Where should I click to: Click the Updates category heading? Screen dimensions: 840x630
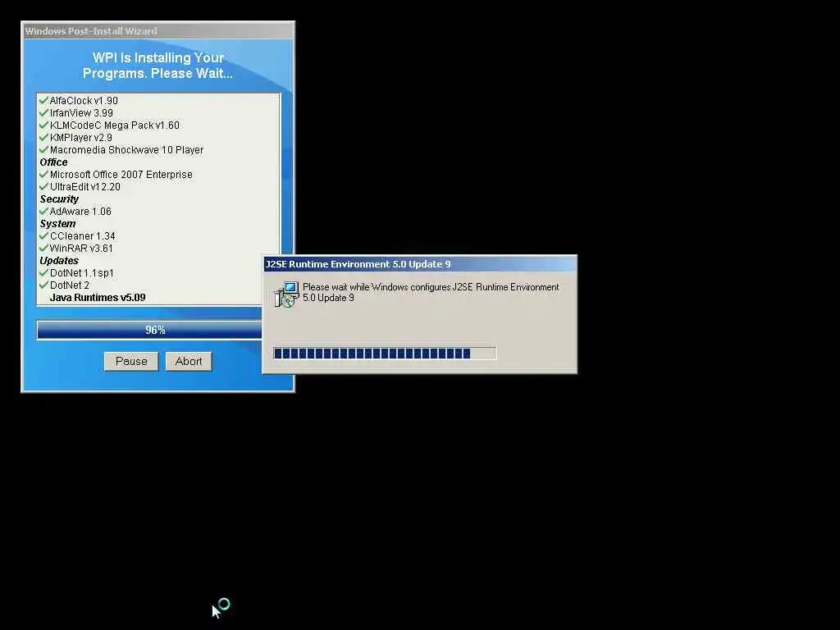pyautogui.click(x=59, y=261)
